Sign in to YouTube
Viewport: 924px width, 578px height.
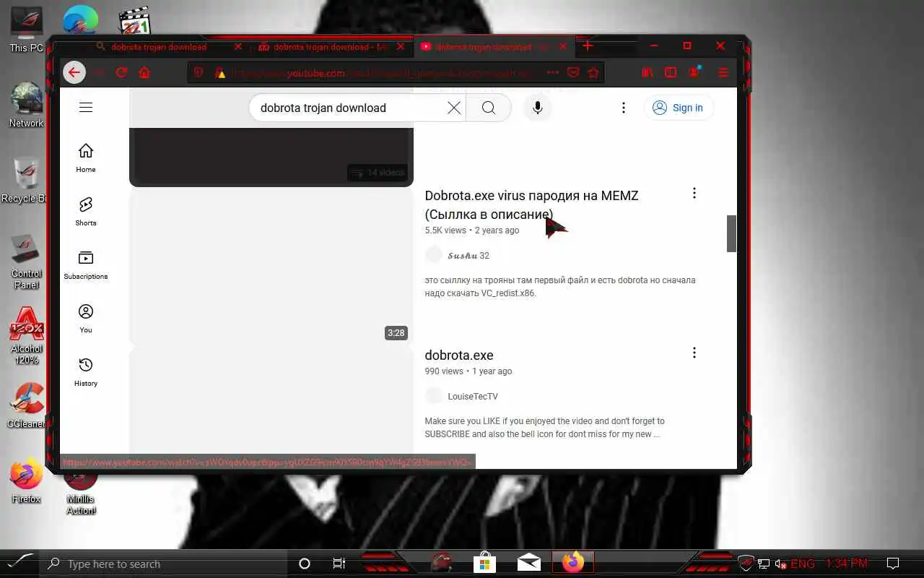pos(679,108)
